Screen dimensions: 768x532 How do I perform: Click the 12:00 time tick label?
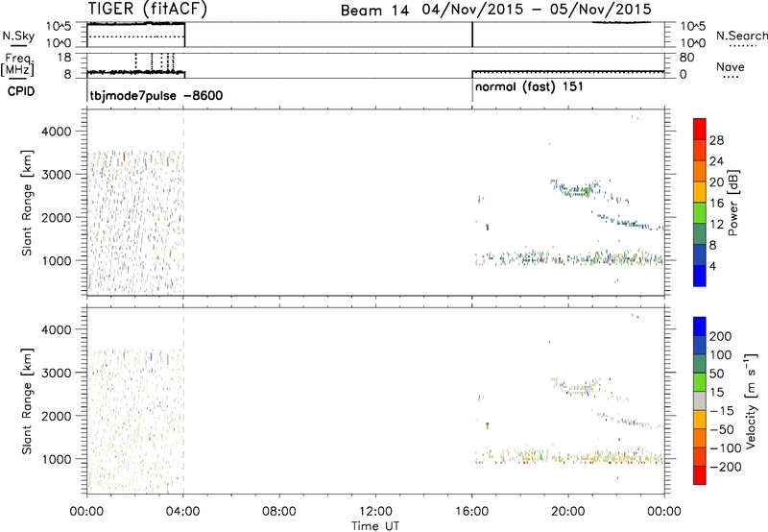coord(375,512)
